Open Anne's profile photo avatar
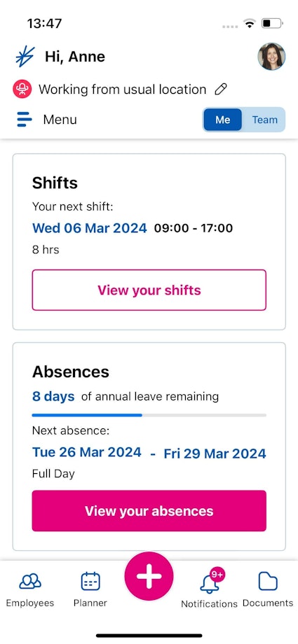 pyautogui.click(x=271, y=57)
